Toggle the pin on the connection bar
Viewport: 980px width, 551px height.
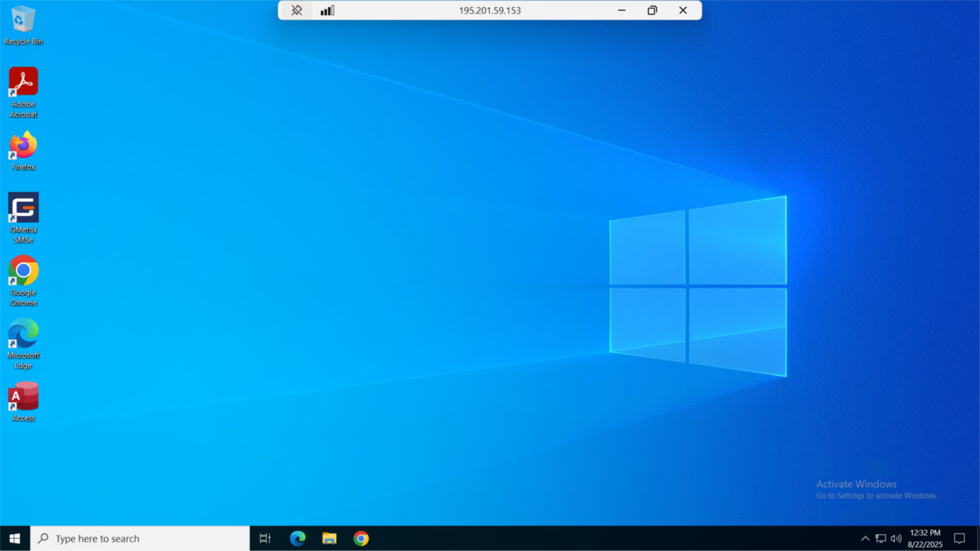[x=296, y=10]
